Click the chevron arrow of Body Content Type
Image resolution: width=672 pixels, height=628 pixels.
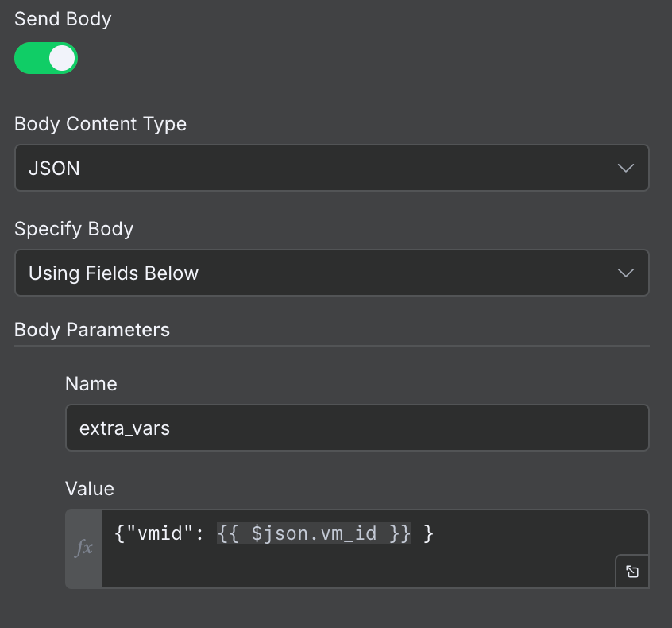coord(625,168)
